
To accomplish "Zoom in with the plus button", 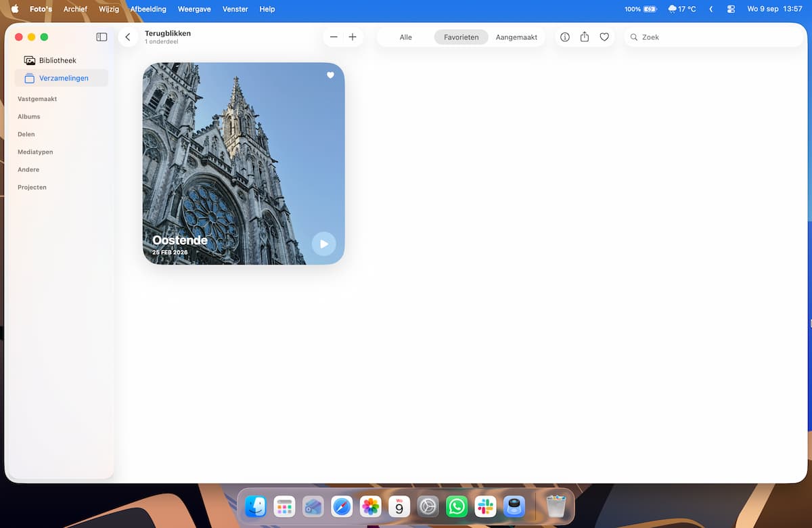I will point(353,37).
